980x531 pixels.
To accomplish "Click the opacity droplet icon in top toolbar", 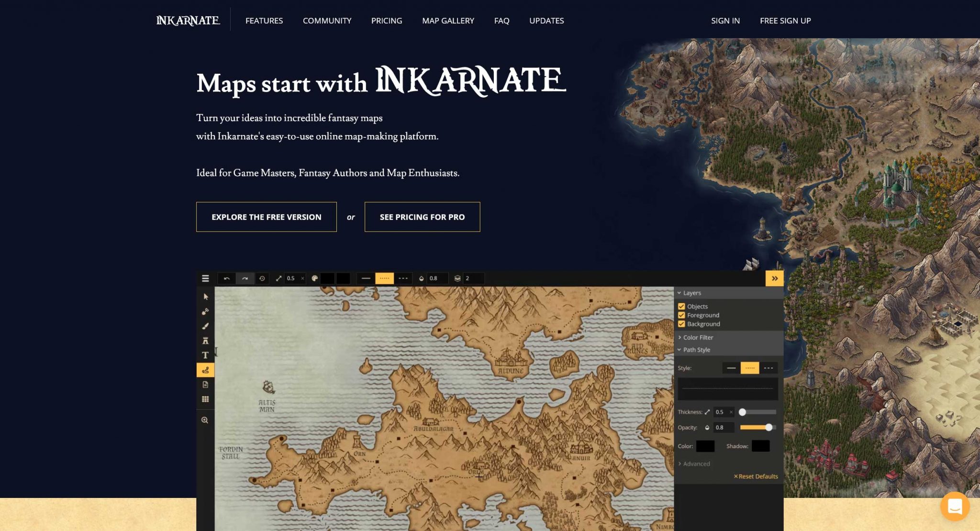I will pyautogui.click(x=422, y=278).
